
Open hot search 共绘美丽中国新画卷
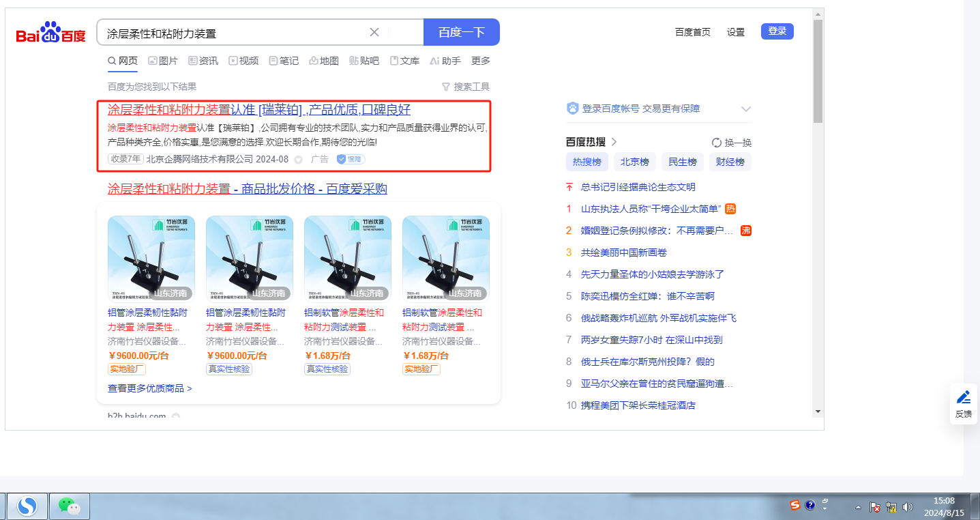click(x=624, y=252)
